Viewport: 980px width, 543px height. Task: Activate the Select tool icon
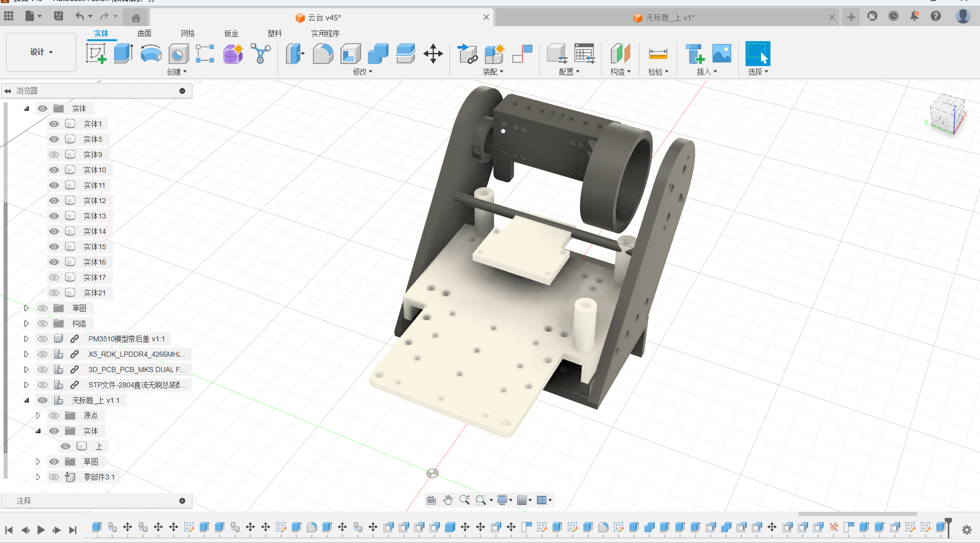pyautogui.click(x=758, y=53)
